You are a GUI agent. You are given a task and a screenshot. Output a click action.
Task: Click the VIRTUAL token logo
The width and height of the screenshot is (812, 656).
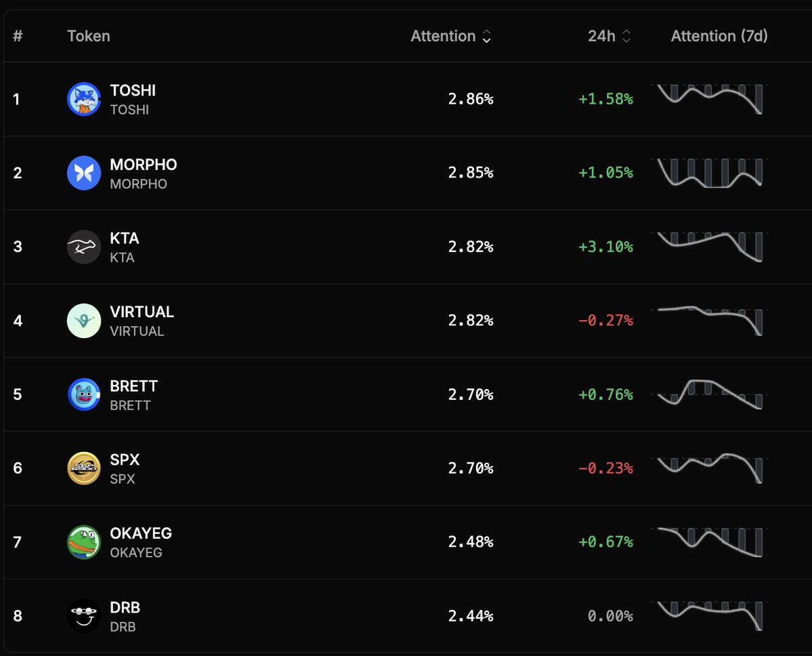click(84, 321)
